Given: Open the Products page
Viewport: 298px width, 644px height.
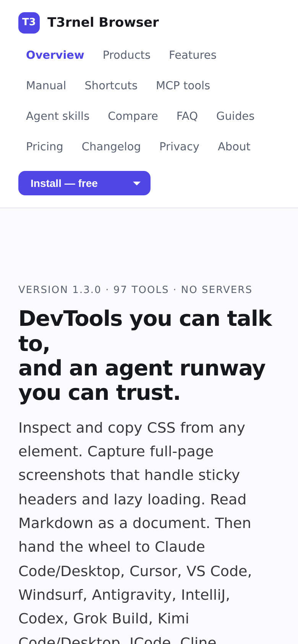Looking at the screenshot, I should [126, 55].
